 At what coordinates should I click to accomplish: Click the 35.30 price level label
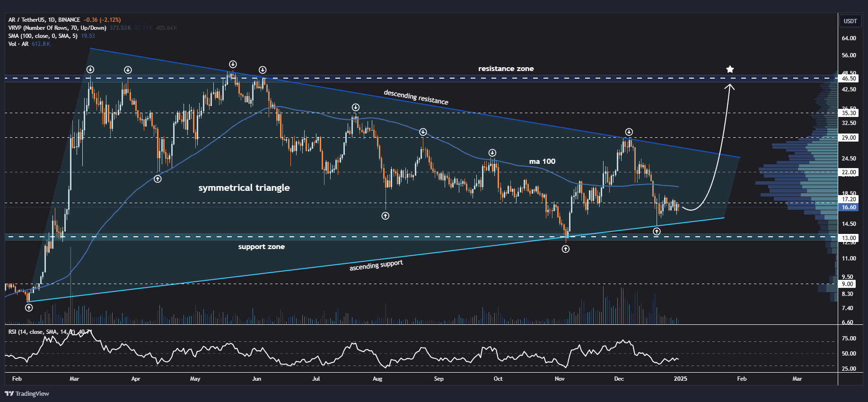(x=849, y=113)
